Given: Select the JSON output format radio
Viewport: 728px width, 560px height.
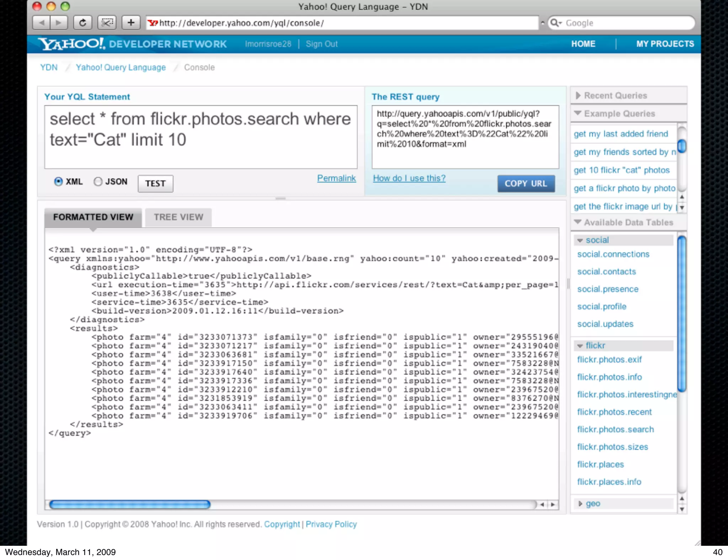Looking at the screenshot, I should tap(98, 182).
